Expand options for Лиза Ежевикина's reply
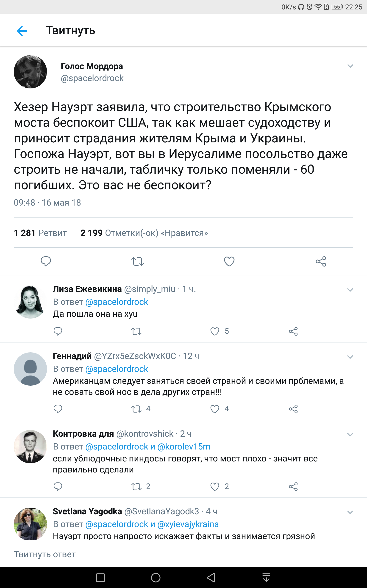The image size is (367, 588). click(x=350, y=290)
